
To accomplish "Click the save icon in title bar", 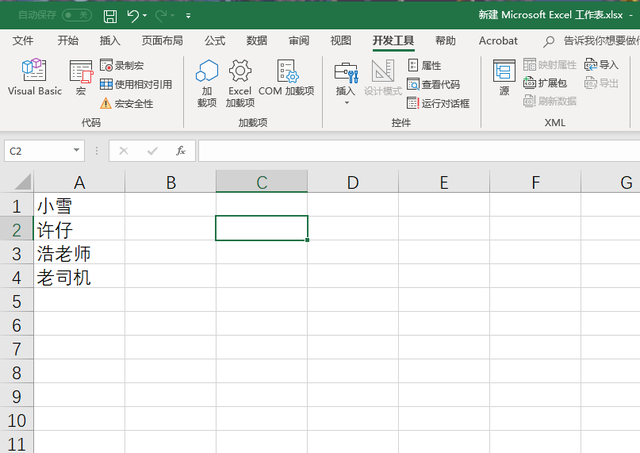I will (x=110, y=16).
